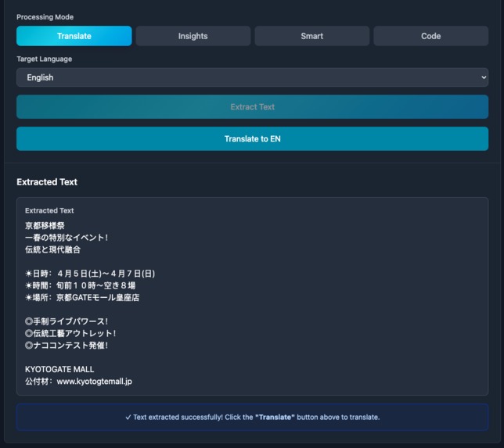Viewport: 504px width, 448px height.
Task: Open the Target Language dropdown showing English
Action: coord(252,77)
